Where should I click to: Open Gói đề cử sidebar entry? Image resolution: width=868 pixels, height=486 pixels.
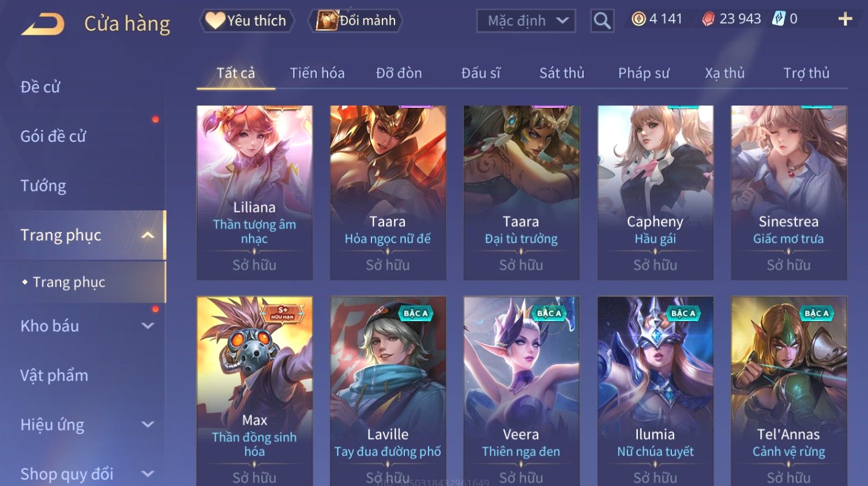(53, 136)
